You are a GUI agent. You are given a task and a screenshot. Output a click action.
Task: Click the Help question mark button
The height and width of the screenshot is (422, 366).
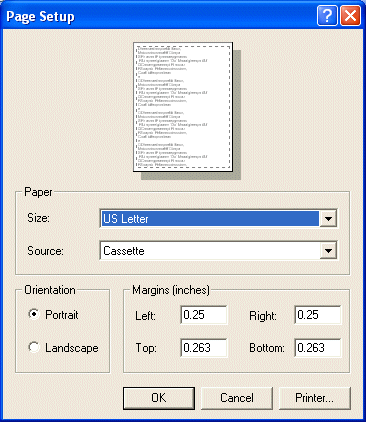pyautogui.click(x=327, y=16)
